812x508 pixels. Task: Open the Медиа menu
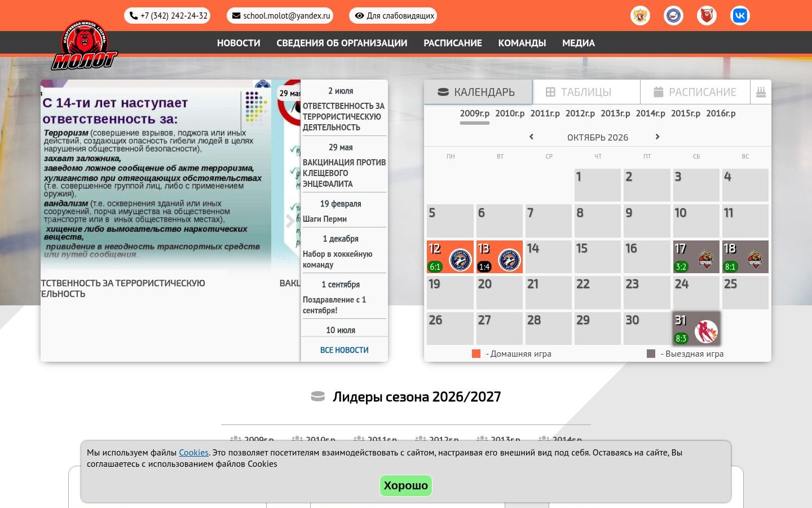tap(579, 43)
